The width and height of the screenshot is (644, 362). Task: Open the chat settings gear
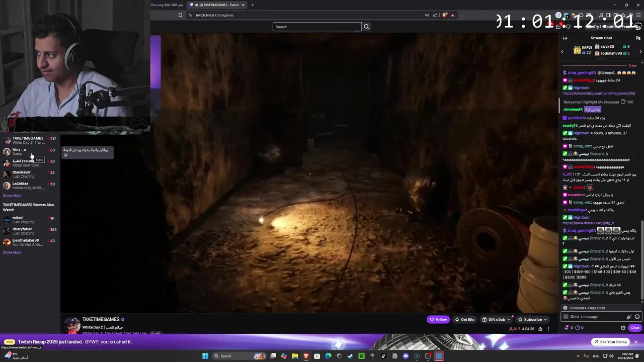pyautogui.click(x=623, y=328)
